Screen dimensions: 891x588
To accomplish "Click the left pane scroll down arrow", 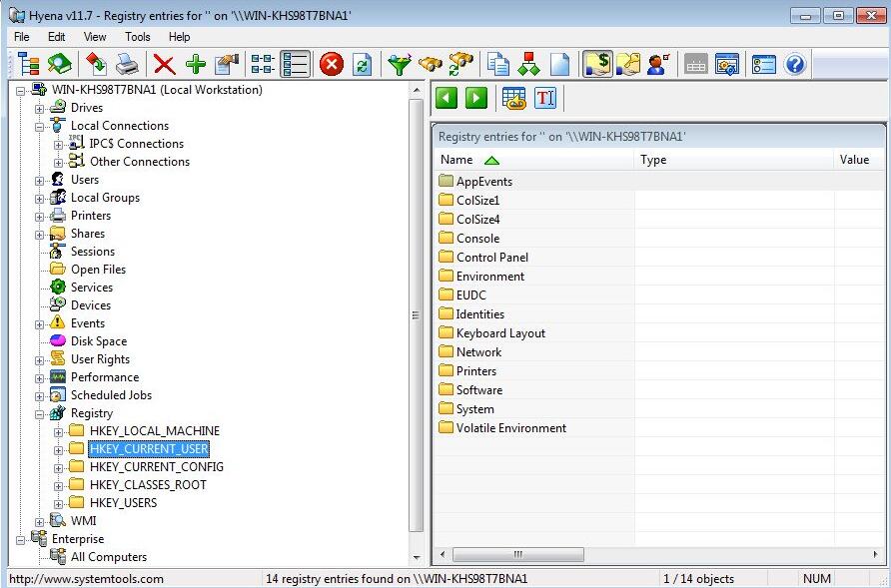I will coord(416,558).
